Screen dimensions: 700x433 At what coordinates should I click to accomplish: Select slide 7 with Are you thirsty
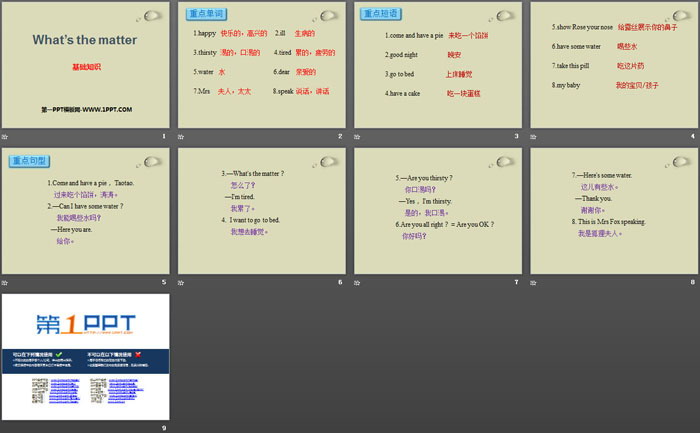point(438,211)
